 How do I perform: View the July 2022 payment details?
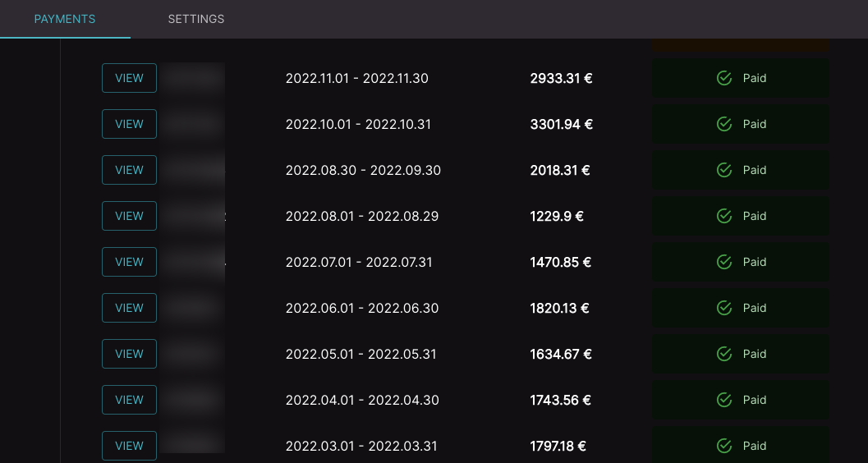[129, 262]
